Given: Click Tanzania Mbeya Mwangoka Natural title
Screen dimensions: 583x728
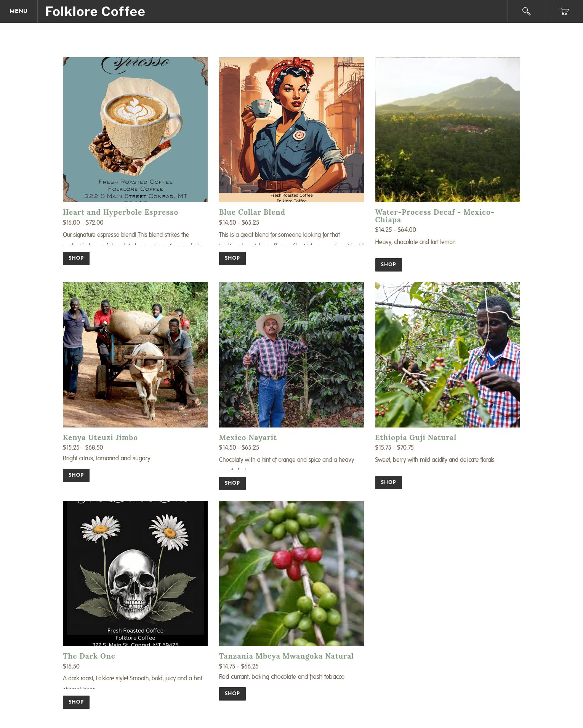Looking at the screenshot, I should 286,656.
